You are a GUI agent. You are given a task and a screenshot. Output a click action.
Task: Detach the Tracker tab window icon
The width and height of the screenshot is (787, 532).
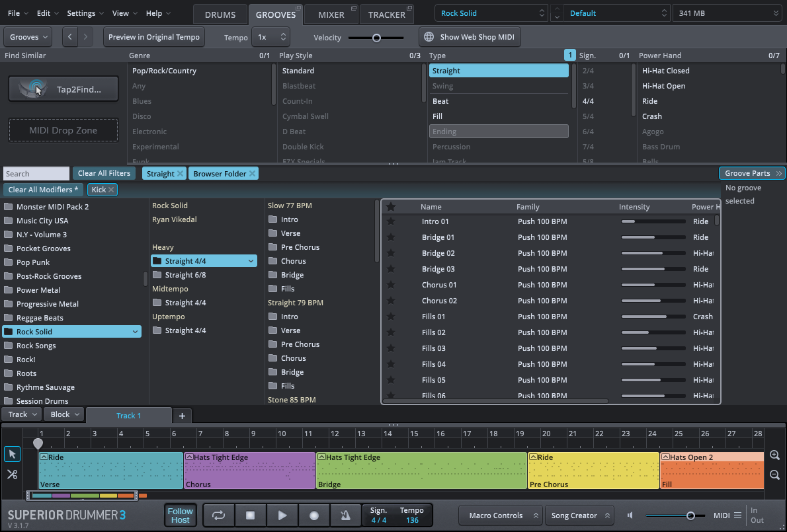(409, 8)
